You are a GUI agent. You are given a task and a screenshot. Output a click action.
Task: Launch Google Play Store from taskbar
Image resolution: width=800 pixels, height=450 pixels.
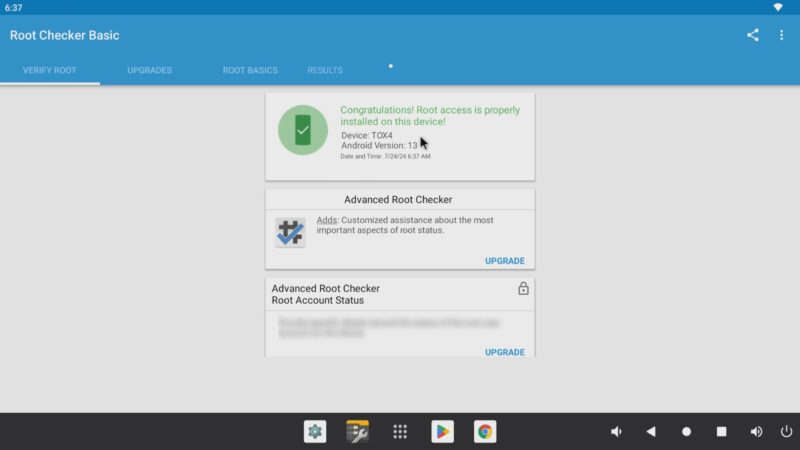(x=442, y=432)
